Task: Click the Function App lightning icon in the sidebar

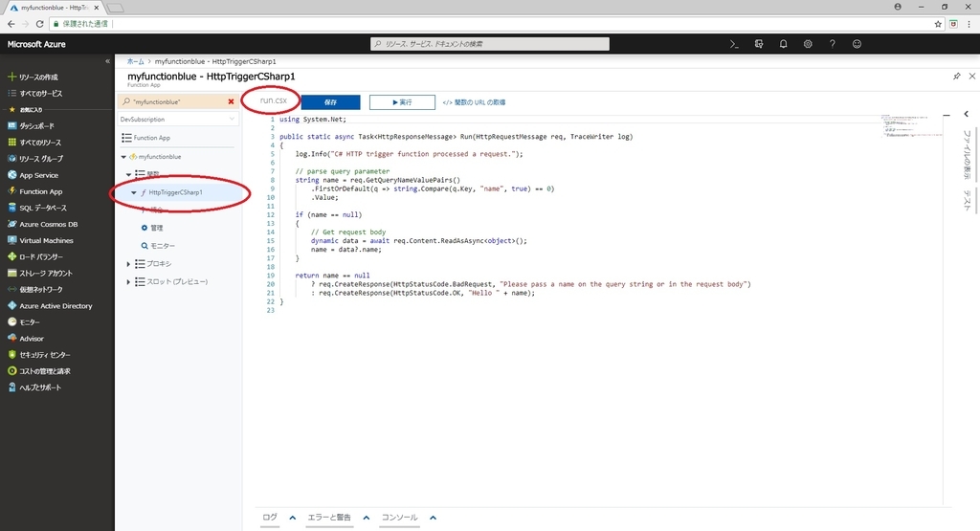Action: (x=11, y=191)
